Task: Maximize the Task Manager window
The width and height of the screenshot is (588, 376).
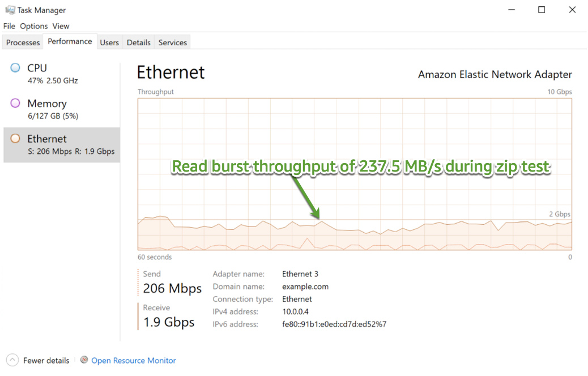Action: tap(542, 10)
